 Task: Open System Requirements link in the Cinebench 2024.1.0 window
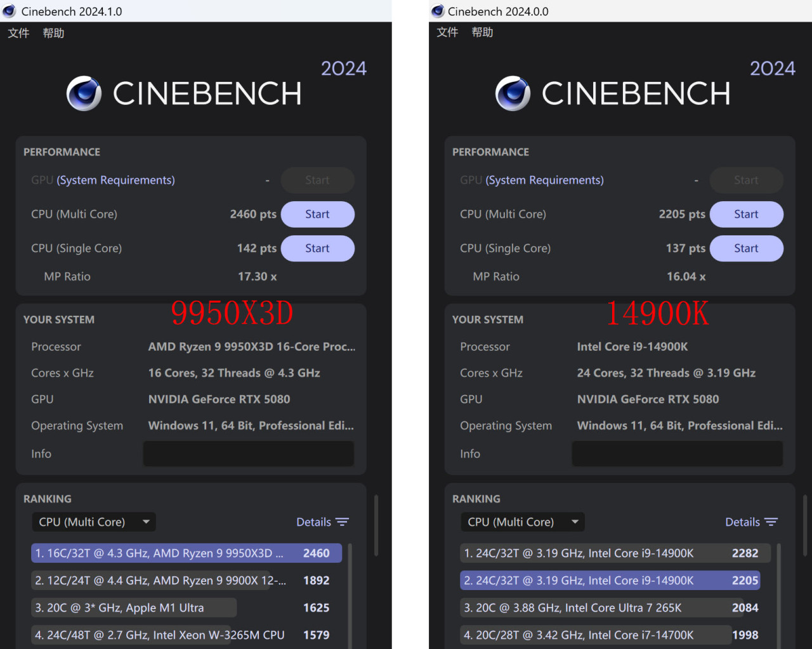pyautogui.click(x=115, y=180)
